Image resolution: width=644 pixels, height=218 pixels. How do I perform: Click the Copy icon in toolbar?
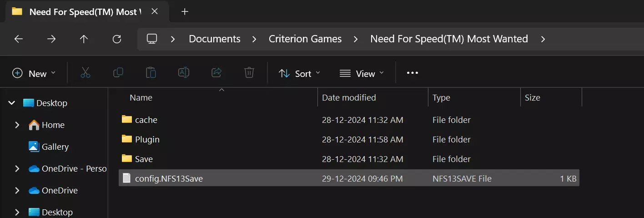(x=118, y=73)
